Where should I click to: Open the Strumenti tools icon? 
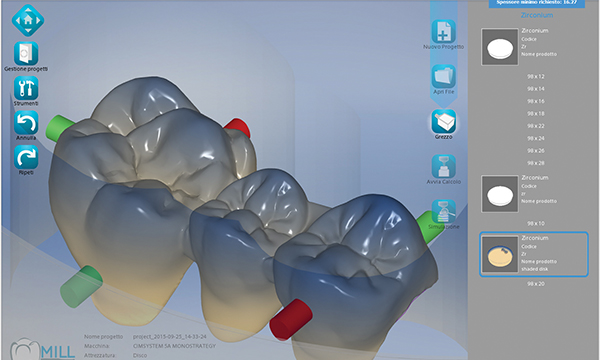(x=26, y=88)
